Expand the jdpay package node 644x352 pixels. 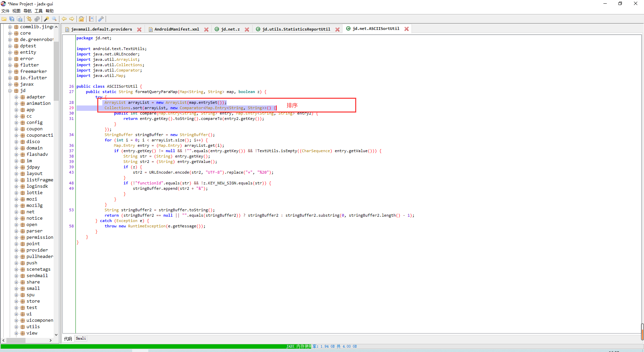click(16, 167)
